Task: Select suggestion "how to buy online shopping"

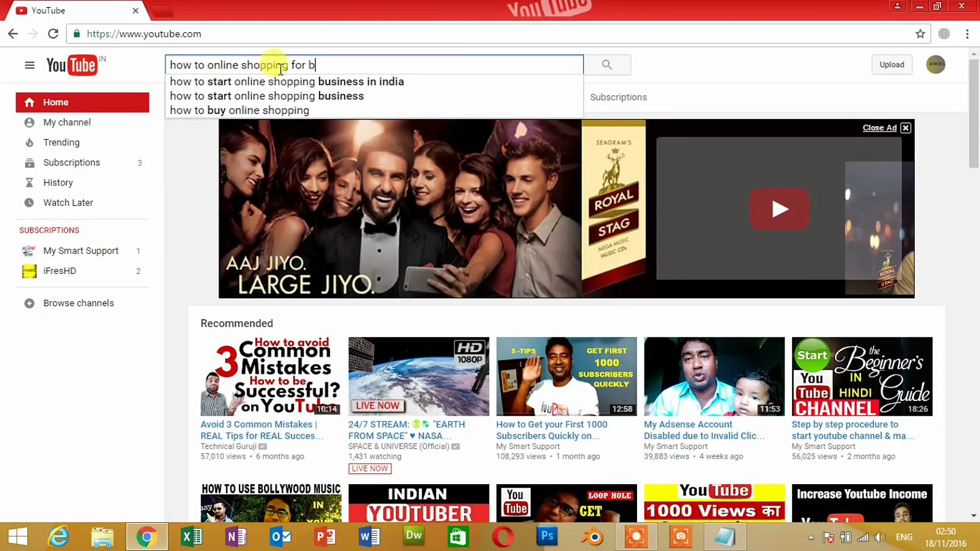Action: [x=239, y=110]
